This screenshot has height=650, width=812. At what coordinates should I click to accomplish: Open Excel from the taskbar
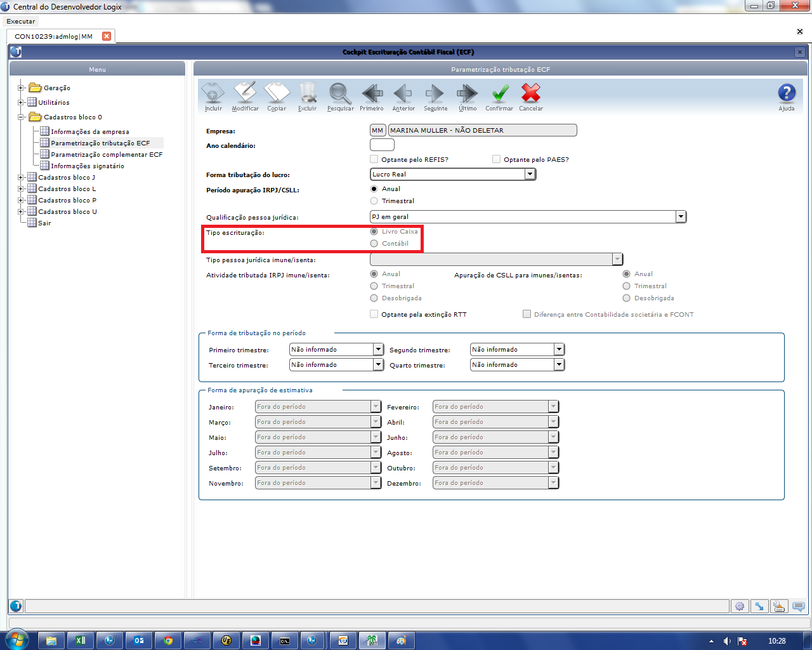(x=81, y=640)
